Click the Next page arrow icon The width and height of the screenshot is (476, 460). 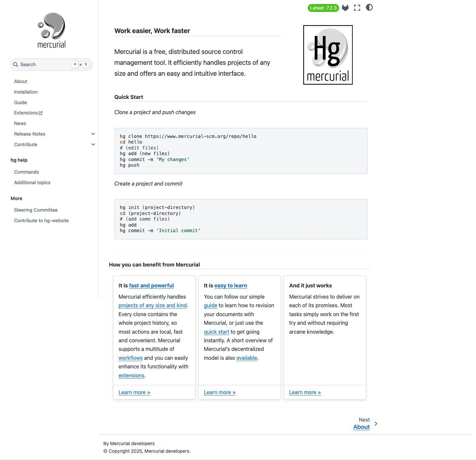click(376, 424)
